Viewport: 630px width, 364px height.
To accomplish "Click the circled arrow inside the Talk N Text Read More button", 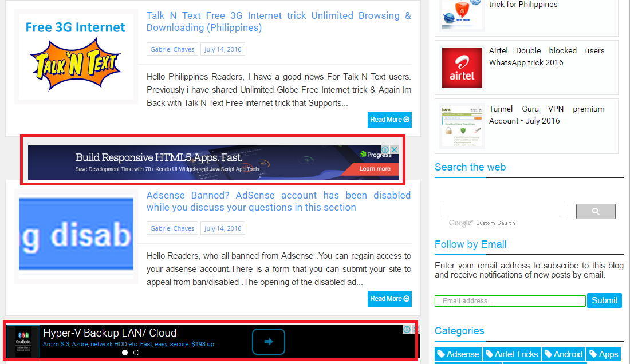I will coord(407,120).
